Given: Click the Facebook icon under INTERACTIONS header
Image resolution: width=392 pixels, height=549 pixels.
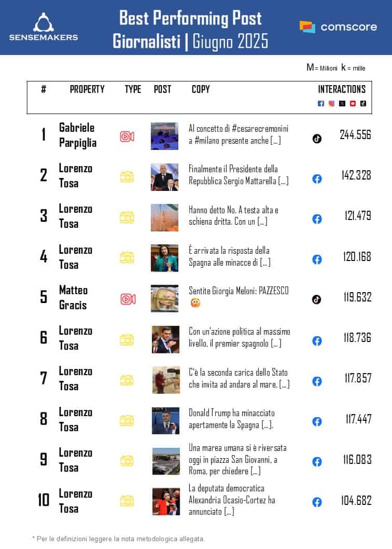Looking at the screenshot, I should point(321,103).
